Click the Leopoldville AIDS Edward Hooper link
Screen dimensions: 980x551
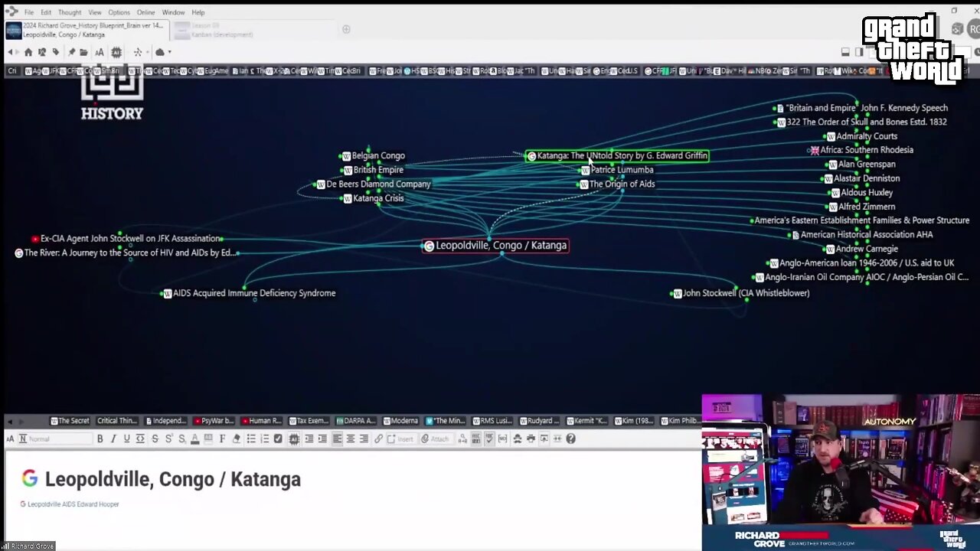73,504
